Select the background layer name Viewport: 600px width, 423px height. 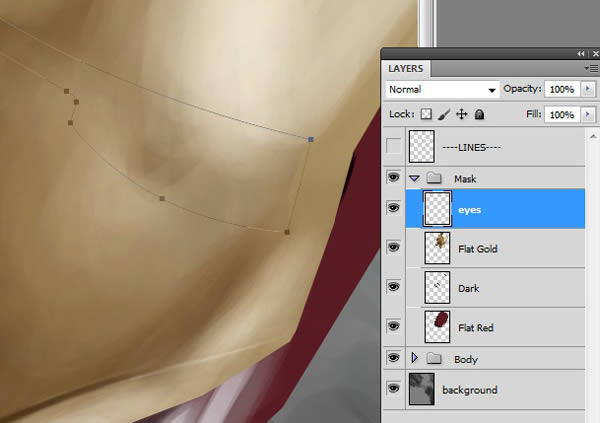coord(470,390)
